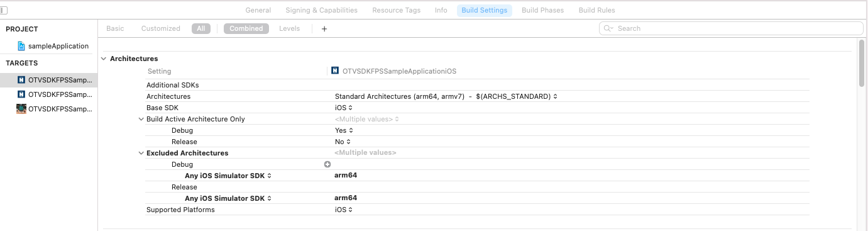This screenshot has height=231, width=868.
Task: Select first OTVSDKFPSSamp target icon
Action: [21, 80]
